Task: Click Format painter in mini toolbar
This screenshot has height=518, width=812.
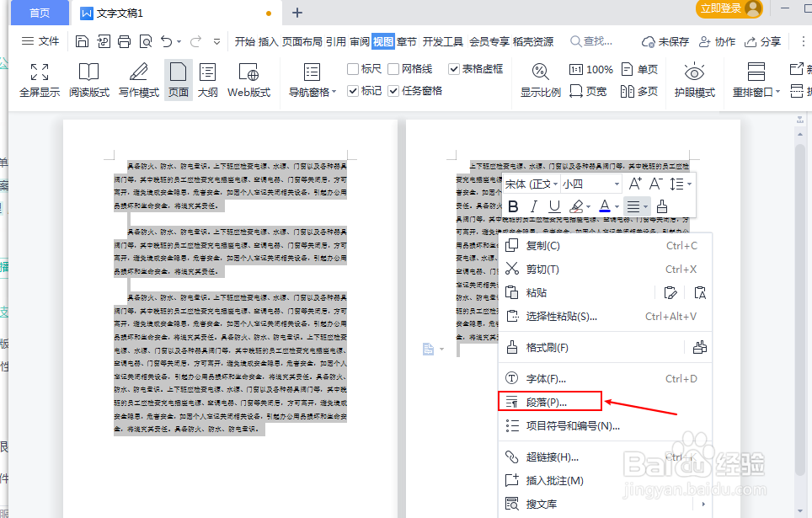Action: click(x=662, y=206)
